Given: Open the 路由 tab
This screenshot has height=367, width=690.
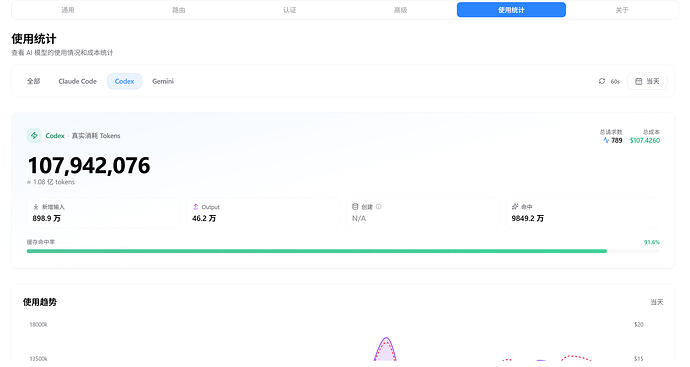Looking at the screenshot, I should (179, 10).
